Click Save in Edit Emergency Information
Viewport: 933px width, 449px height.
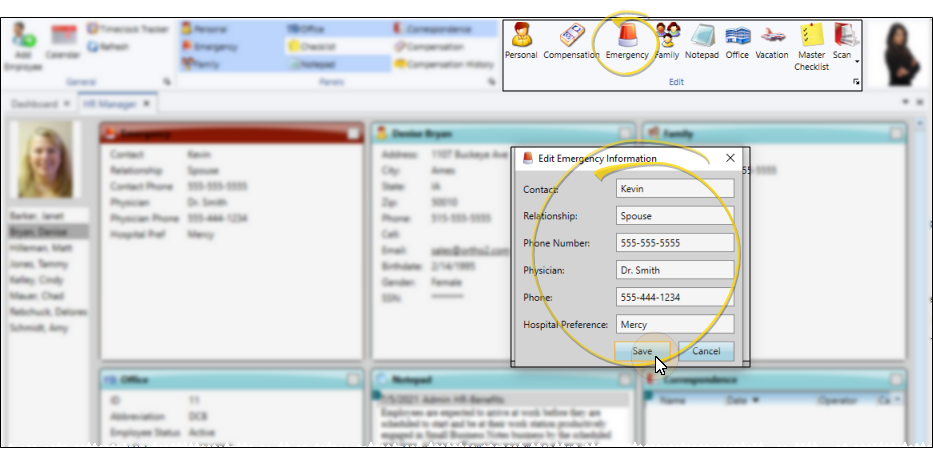click(x=642, y=351)
